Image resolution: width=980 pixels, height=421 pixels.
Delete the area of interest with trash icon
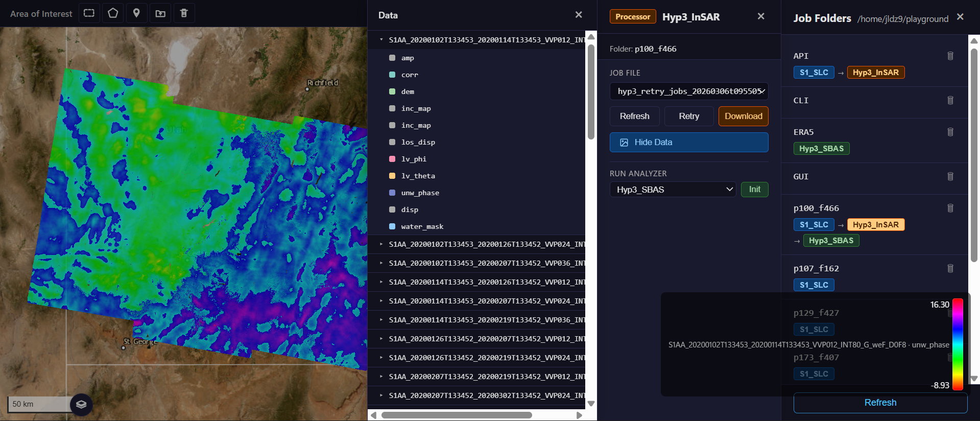184,13
